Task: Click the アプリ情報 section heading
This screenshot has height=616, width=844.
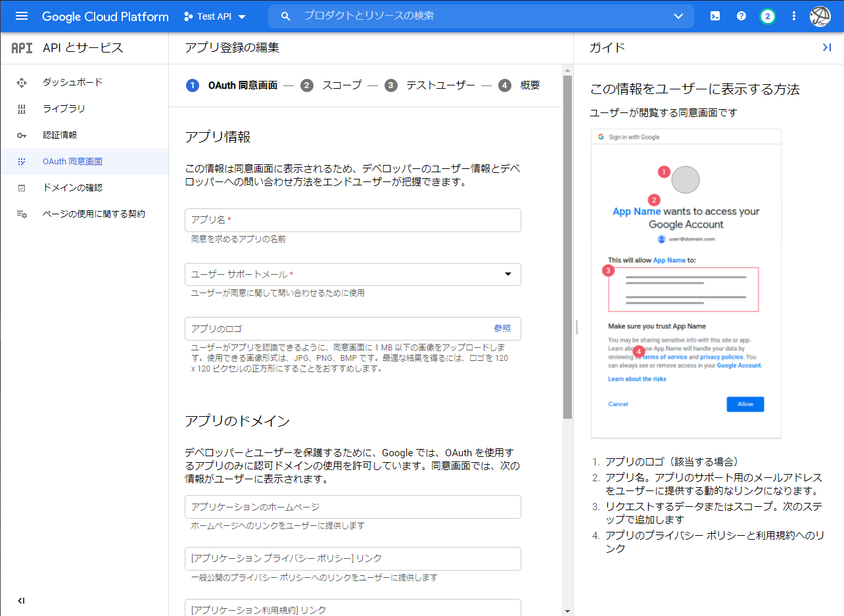Action: tap(218, 137)
